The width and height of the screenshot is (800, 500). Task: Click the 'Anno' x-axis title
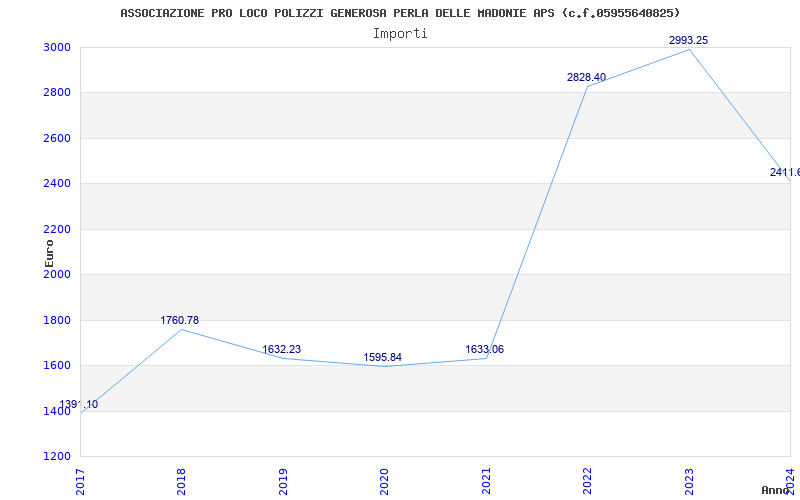pyautogui.click(x=775, y=490)
